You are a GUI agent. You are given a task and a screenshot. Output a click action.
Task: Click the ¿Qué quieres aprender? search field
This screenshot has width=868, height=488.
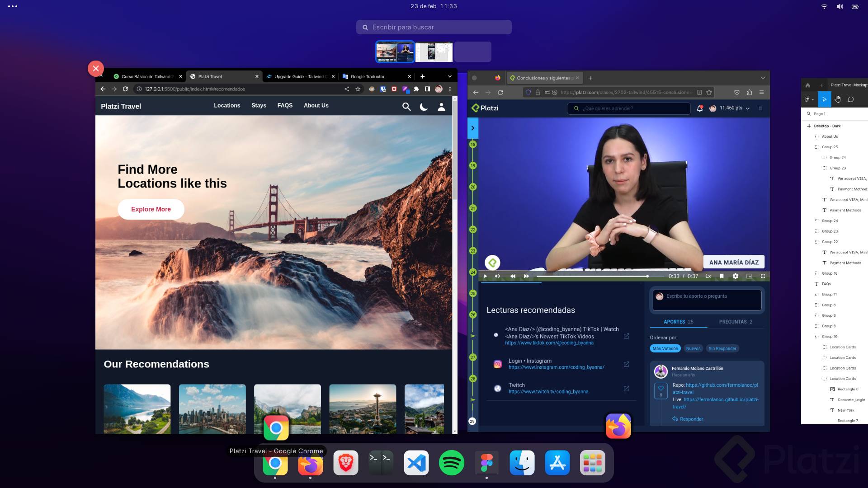coord(628,108)
